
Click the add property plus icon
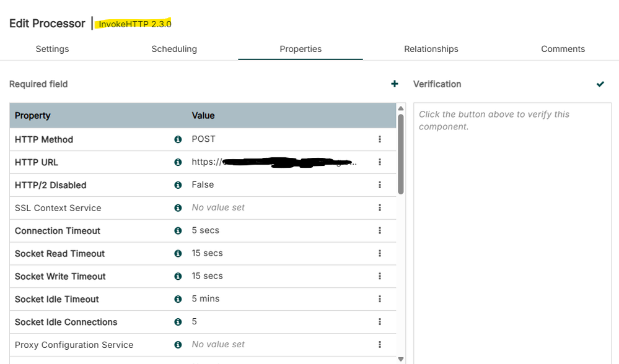(x=395, y=84)
